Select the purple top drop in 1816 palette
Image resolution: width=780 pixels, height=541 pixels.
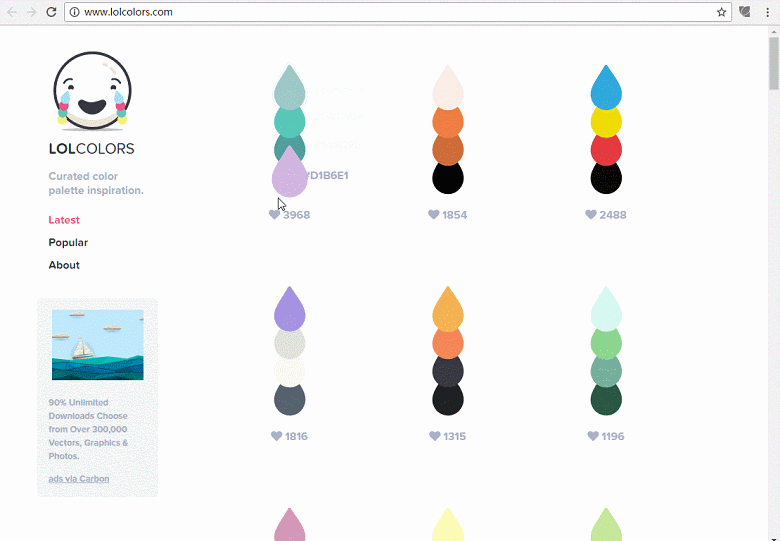click(x=290, y=311)
